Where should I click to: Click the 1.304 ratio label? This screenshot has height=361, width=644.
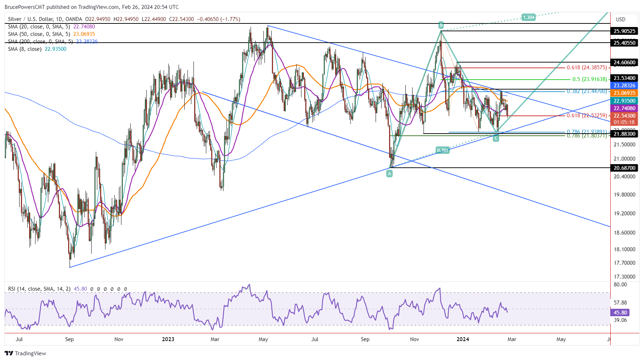[x=528, y=17]
